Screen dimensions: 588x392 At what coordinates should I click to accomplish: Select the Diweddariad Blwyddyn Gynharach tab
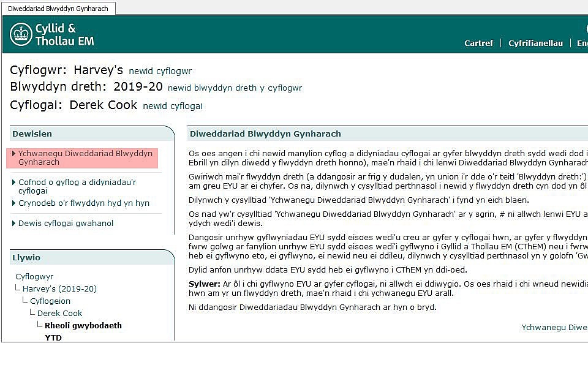[58, 9]
